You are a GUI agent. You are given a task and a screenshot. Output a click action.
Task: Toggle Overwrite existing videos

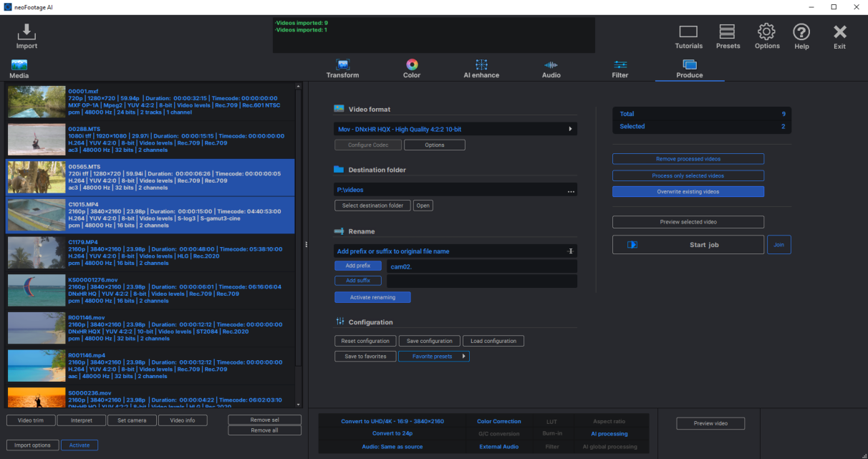(688, 192)
